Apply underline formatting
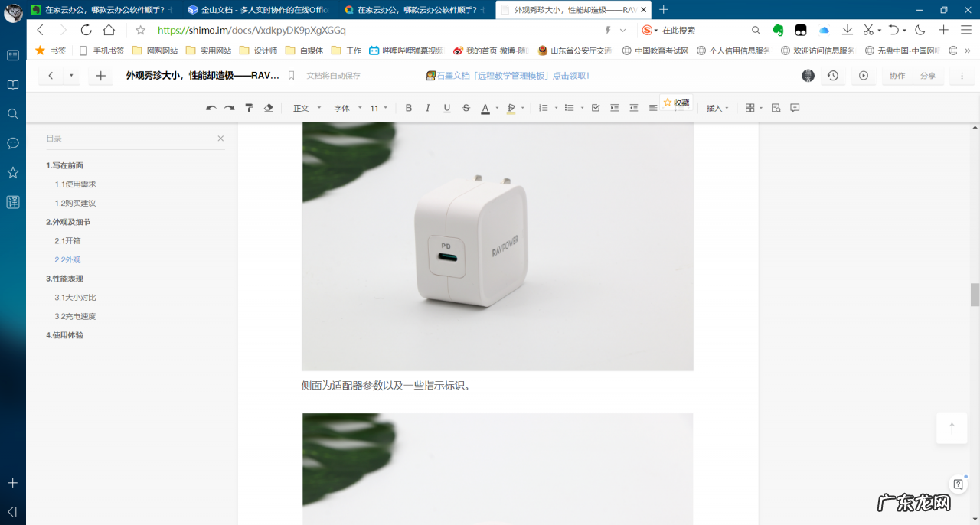The width and height of the screenshot is (980, 525). 446,108
